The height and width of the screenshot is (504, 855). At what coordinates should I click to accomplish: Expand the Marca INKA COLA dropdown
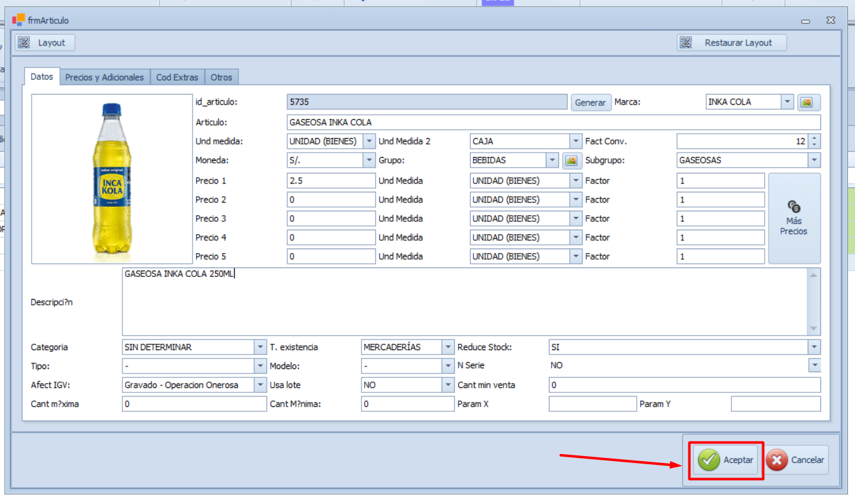[x=787, y=102]
